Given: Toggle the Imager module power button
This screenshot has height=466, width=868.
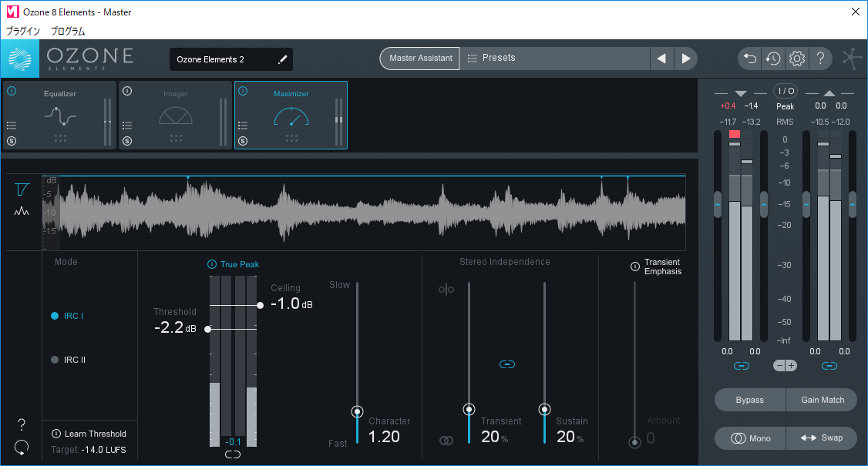Looking at the screenshot, I should pyautogui.click(x=127, y=91).
